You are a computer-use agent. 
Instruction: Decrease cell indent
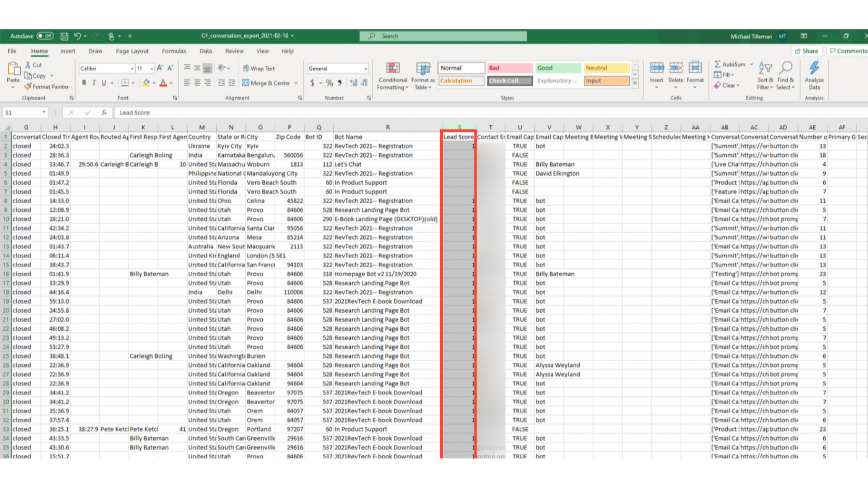[222, 83]
